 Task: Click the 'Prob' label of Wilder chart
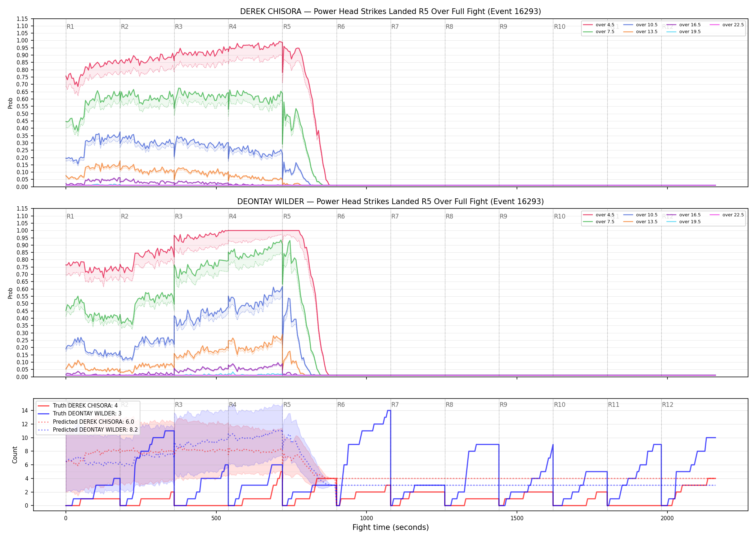(10, 293)
